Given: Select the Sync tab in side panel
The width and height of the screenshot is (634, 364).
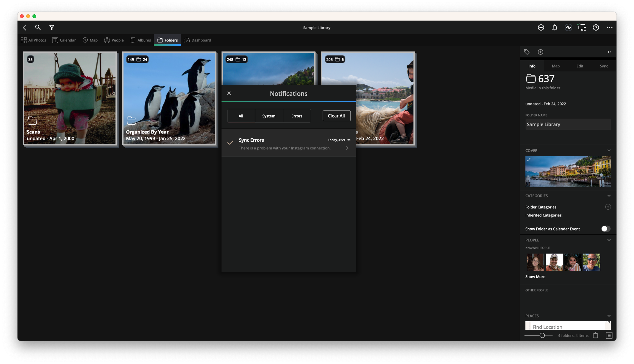Looking at the screenshot, I should tap(604, 66).
